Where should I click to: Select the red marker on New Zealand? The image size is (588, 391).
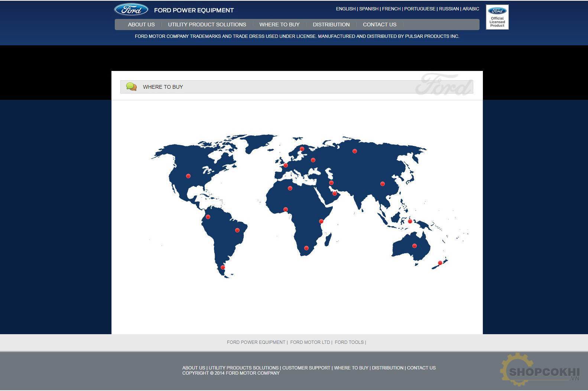click(440, 263)
